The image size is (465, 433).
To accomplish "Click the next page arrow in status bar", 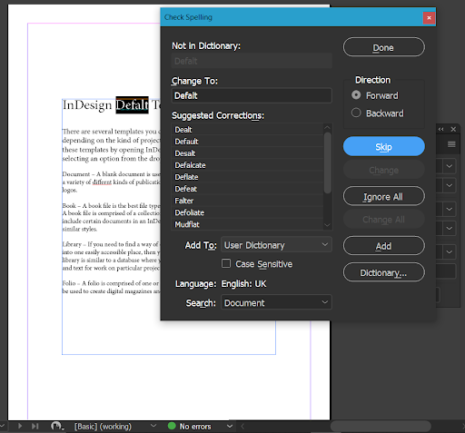I will click(x=20, y=426).
